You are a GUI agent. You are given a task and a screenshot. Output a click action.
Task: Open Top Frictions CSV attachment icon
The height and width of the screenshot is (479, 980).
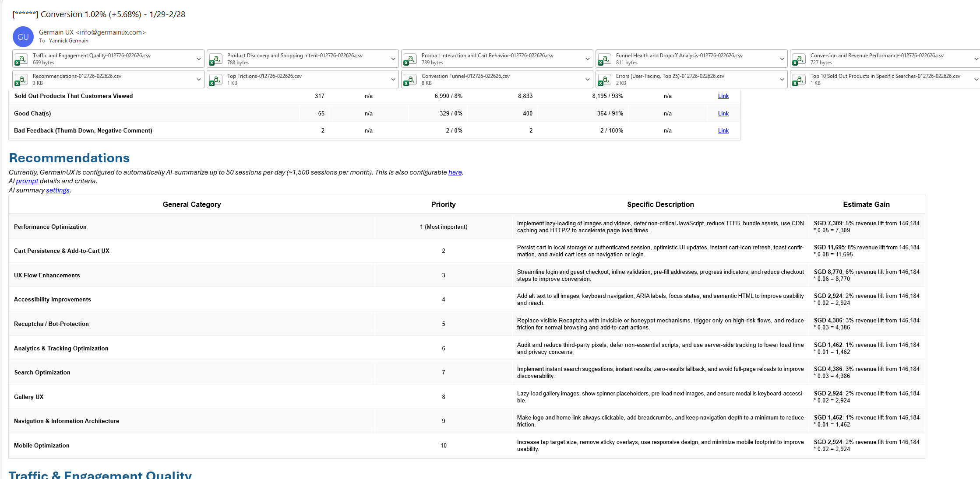coord(215,80)
